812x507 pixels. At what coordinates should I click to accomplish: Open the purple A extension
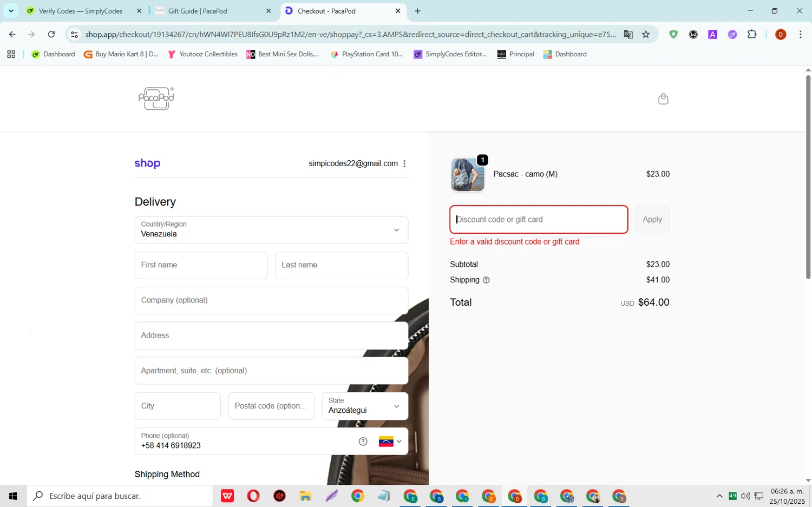click(712, 34)
